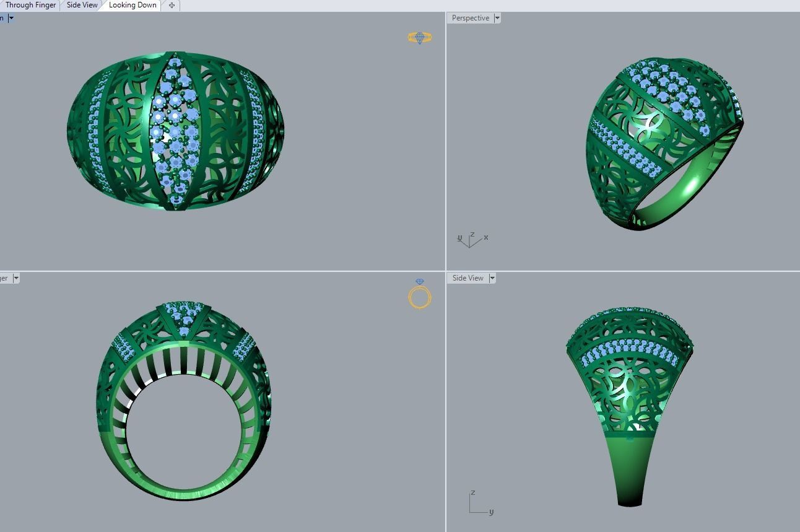Switch to the Side View tab
The width and height of the screenshot is (800, 532).
82,5
